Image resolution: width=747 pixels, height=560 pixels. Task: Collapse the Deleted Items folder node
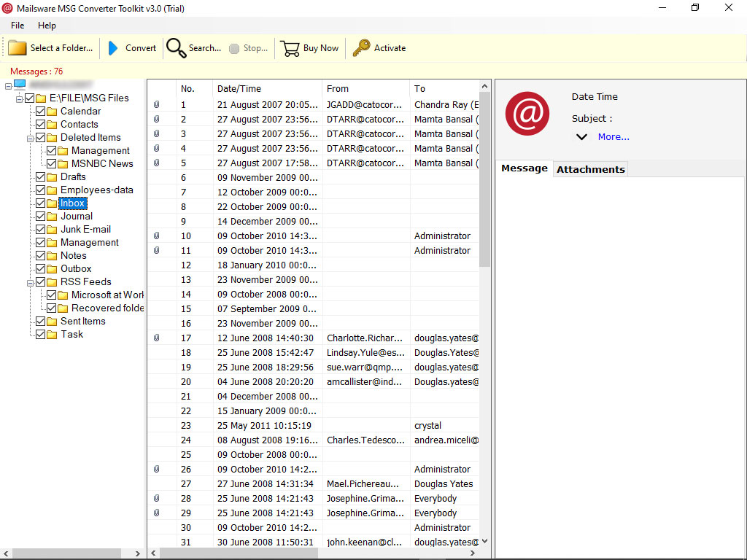(30, 139)
